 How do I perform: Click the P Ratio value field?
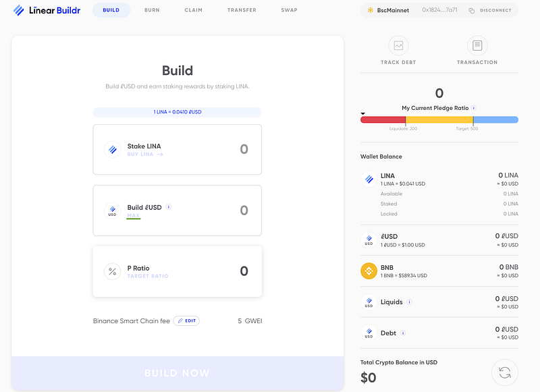pyautogui.click(x=178, y=271)
